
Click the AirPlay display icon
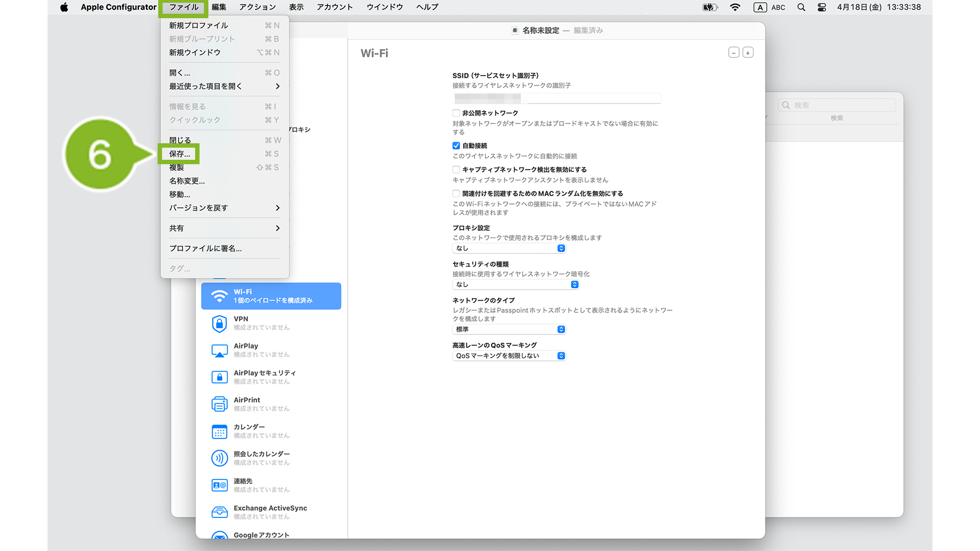219,350
